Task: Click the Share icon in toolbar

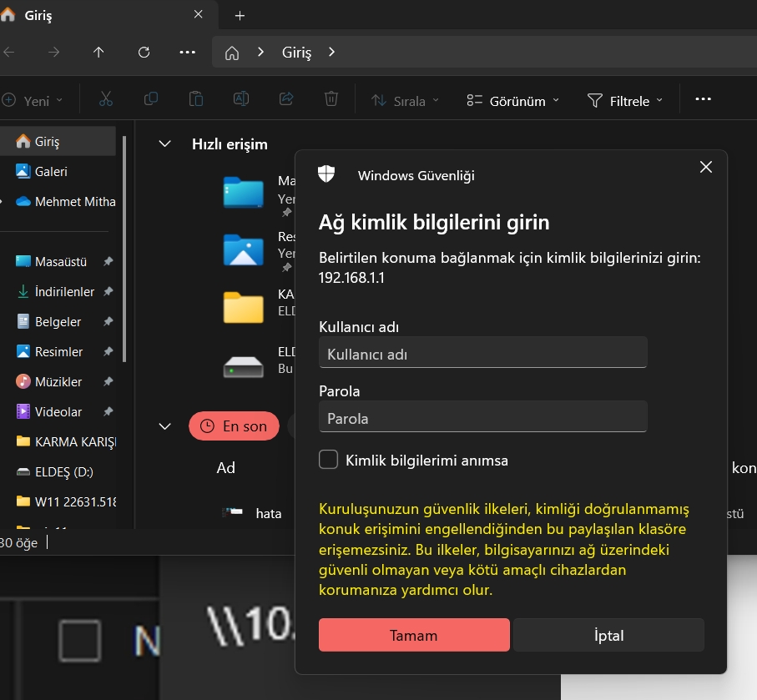Action: point(286,99)
